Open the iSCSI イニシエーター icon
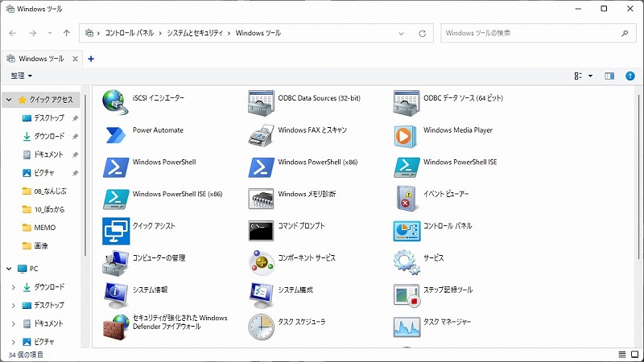644x362 pixels. 115,103
